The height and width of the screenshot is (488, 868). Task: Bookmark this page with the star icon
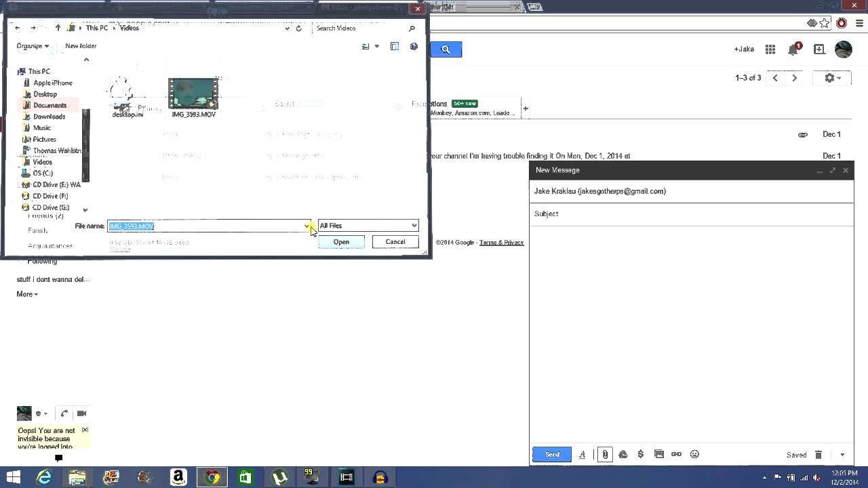pyautogui.click(x=825, y=23)
